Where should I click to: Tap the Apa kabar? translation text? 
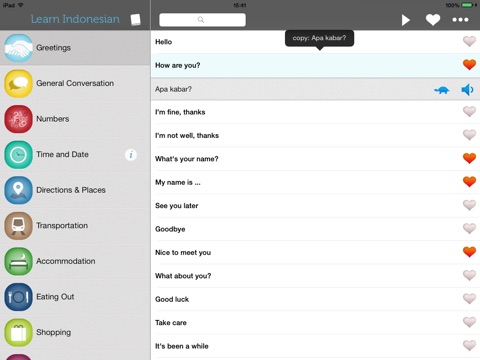click(x=173, y=89)
